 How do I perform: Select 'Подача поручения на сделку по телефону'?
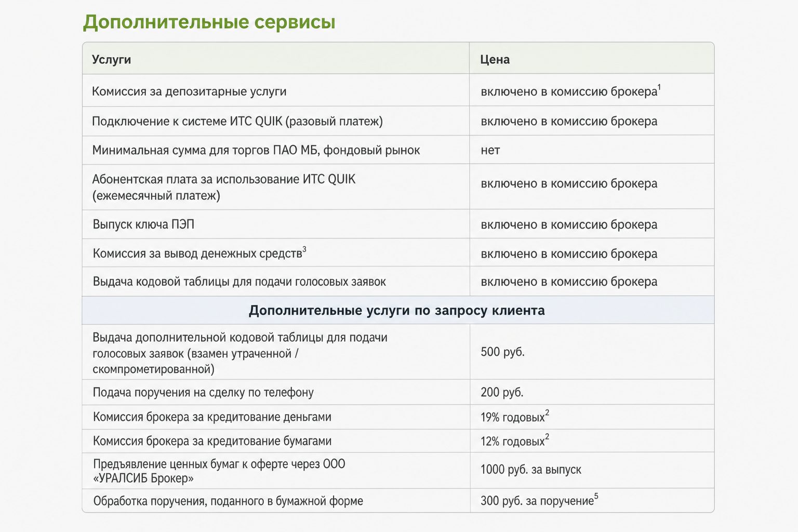[203, 392]
